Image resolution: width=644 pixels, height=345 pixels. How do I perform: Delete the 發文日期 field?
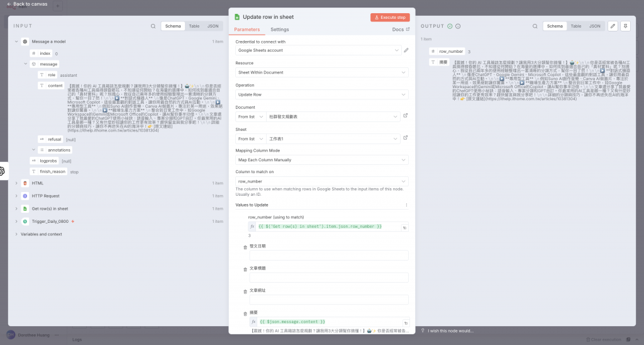click(245, 247)
